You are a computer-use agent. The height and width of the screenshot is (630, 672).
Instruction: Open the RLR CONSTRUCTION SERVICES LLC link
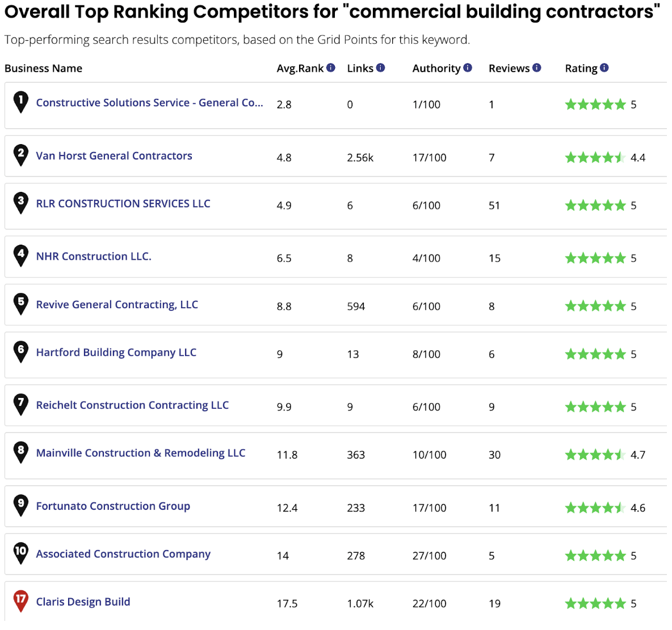coord(123,203)
